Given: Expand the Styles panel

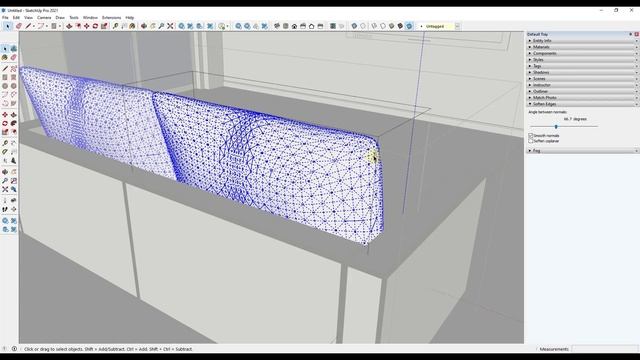Looking at the screenshot, I should coord(582,60).
